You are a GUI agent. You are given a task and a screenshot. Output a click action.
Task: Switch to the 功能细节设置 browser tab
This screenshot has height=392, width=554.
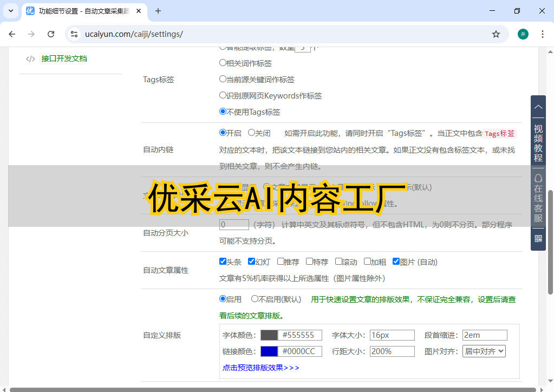pyautogui.click(x=81, y=11)
